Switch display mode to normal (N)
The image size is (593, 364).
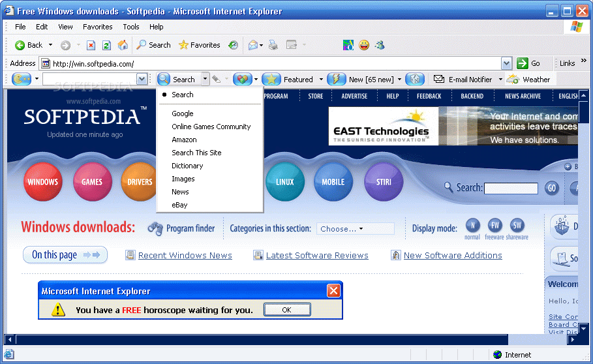tap(472, 226)
